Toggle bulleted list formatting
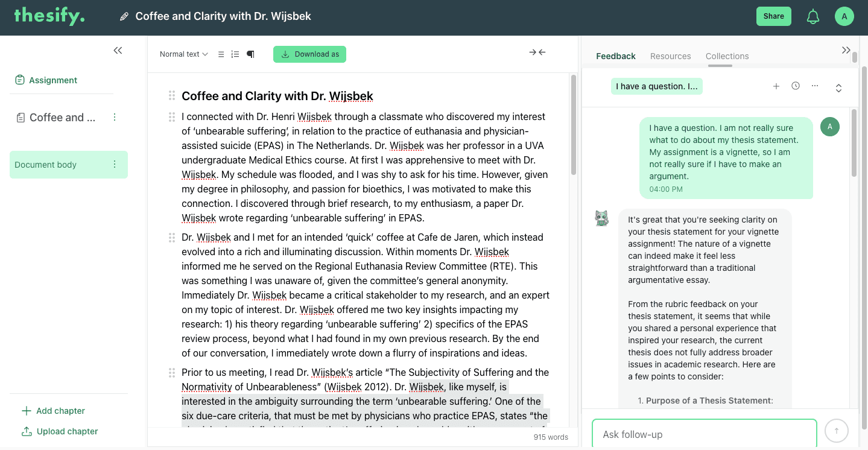This screenshot has height=450, width=868. point(221,54)
